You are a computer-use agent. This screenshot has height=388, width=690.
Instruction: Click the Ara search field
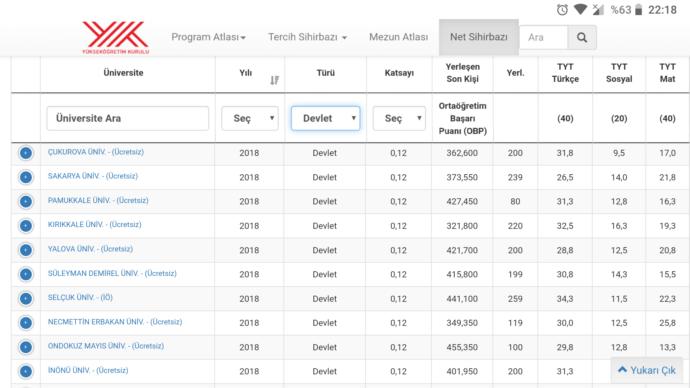[x=544, y=37]
